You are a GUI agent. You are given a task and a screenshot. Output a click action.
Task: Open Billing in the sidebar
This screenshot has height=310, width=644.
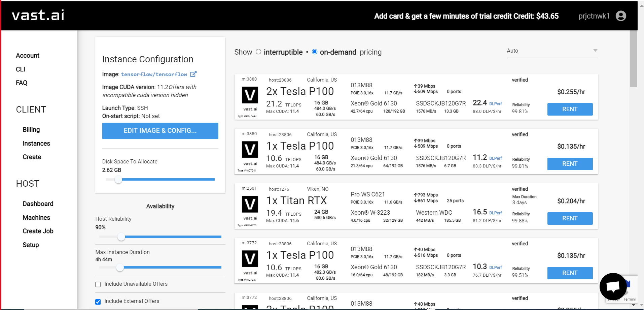click(x=31, y=130)
